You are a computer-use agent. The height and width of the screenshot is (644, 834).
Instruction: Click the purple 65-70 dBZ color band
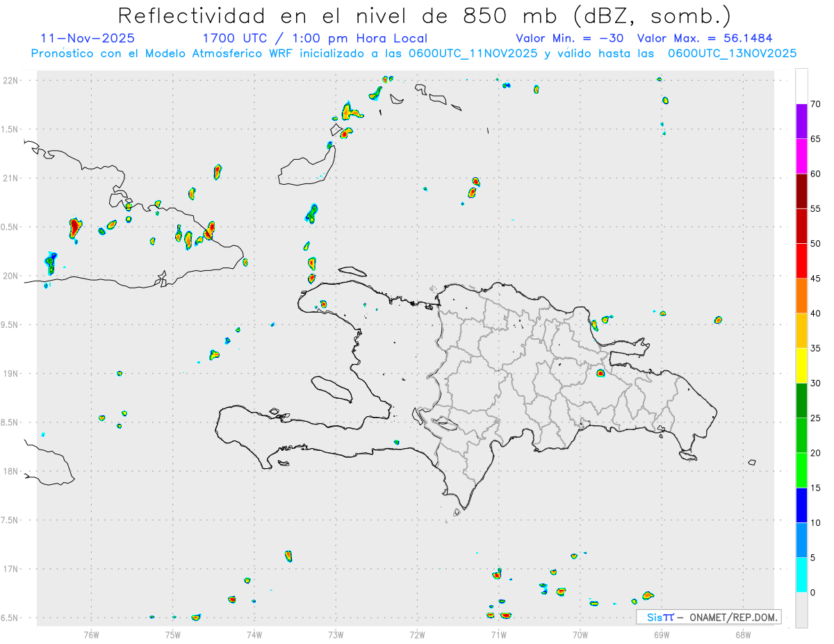(801, 122)
